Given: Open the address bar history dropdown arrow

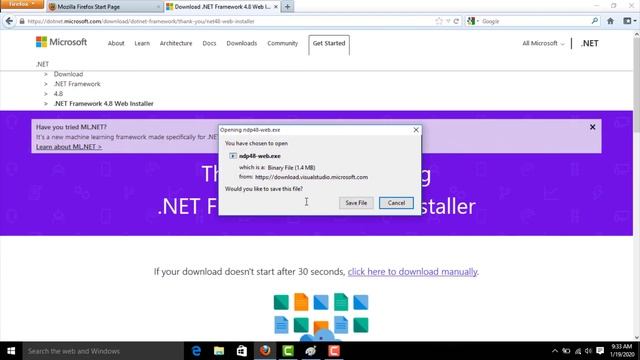Looking at the screenshot, I should pyautogui.click(x=448, y=21).
